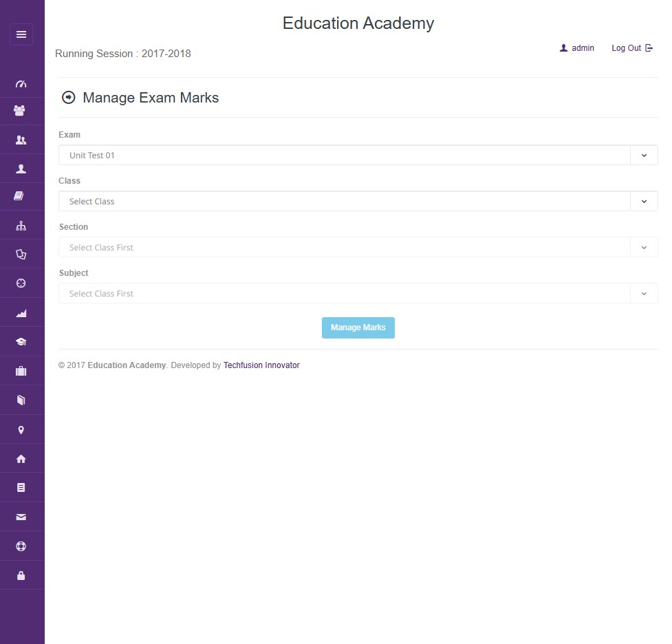
Task: Open the home sidebar icon
Action: tap(21, 459)
